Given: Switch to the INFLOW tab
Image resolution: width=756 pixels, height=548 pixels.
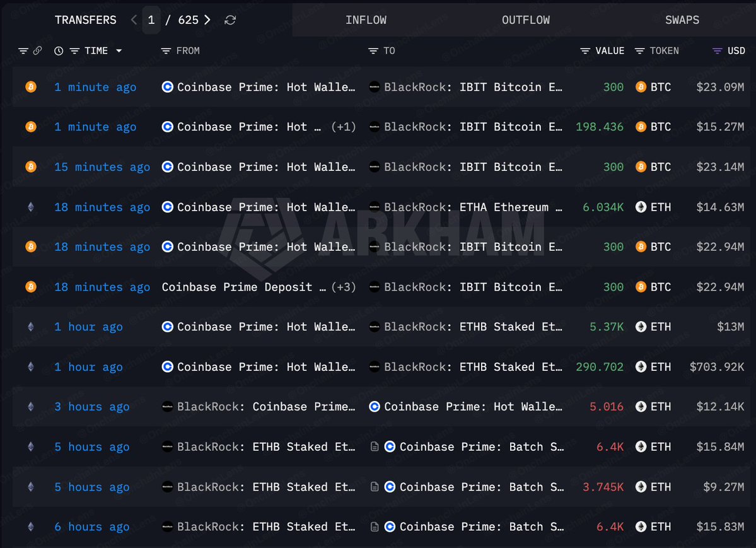Looking at the screenshot, I should click(366, 20).
